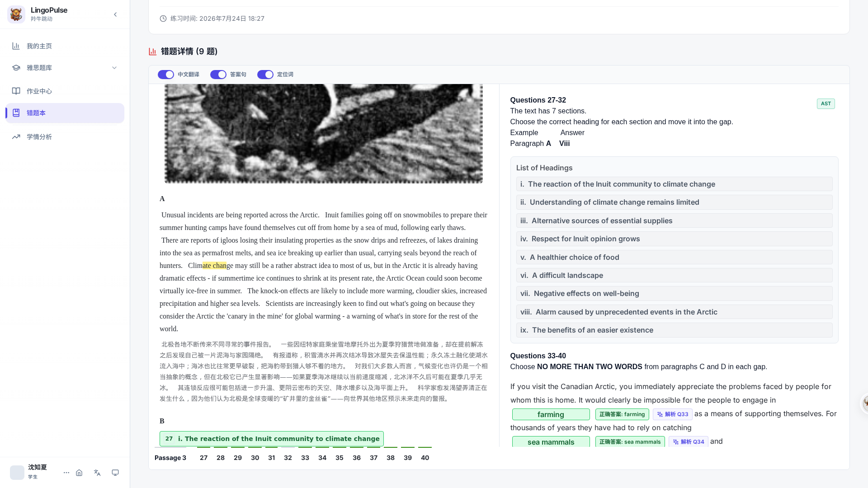
Task: Click the 我的主页 bar chart icon
Action: pos(16,46)
